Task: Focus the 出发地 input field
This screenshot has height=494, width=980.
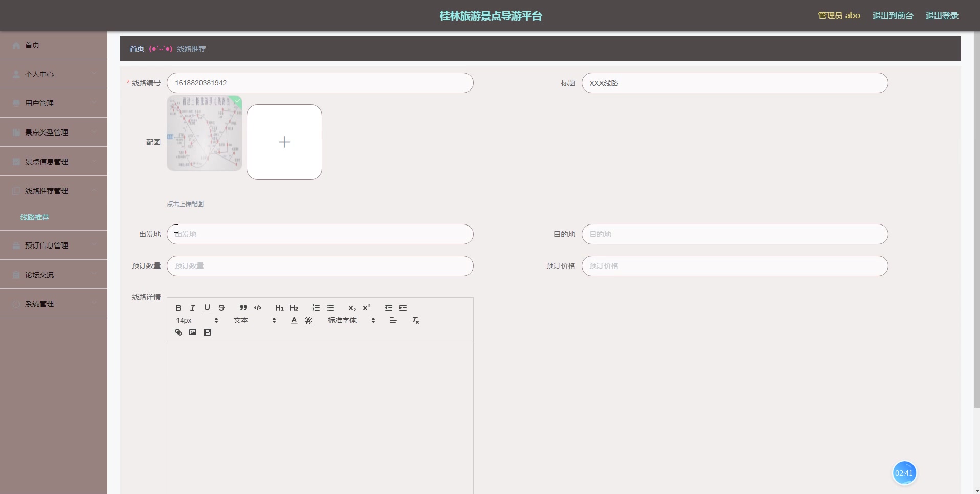Action: [x=320, y=234]
